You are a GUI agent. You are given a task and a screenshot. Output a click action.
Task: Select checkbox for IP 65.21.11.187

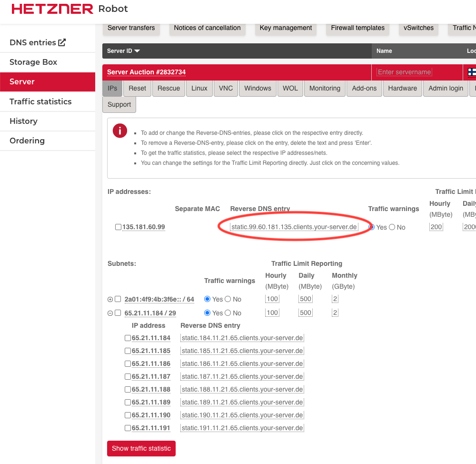coord(128,376)
